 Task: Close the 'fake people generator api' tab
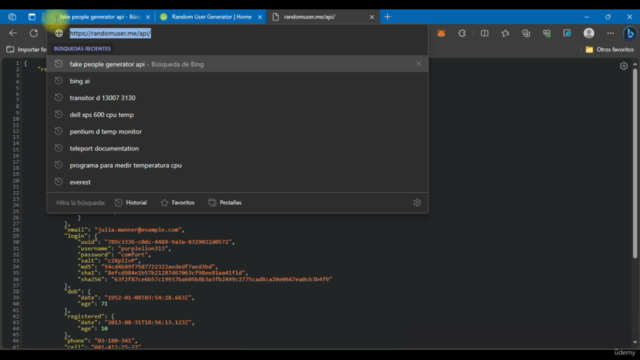point(148,17)
